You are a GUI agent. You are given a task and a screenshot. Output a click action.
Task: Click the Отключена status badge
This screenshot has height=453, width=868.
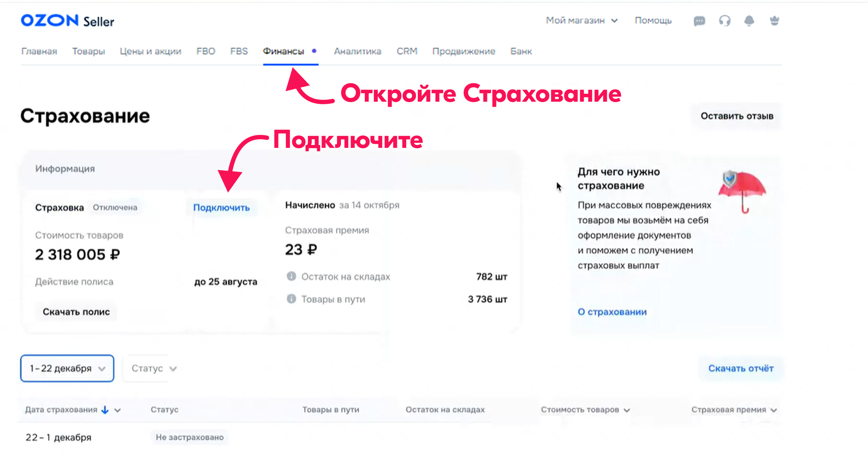click(x=115, y=207)
